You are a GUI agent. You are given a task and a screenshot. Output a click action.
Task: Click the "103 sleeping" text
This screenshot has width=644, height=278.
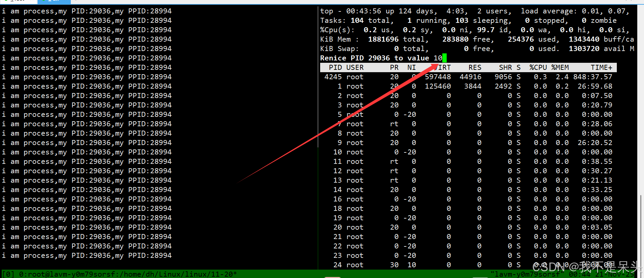tap(482, 20)
